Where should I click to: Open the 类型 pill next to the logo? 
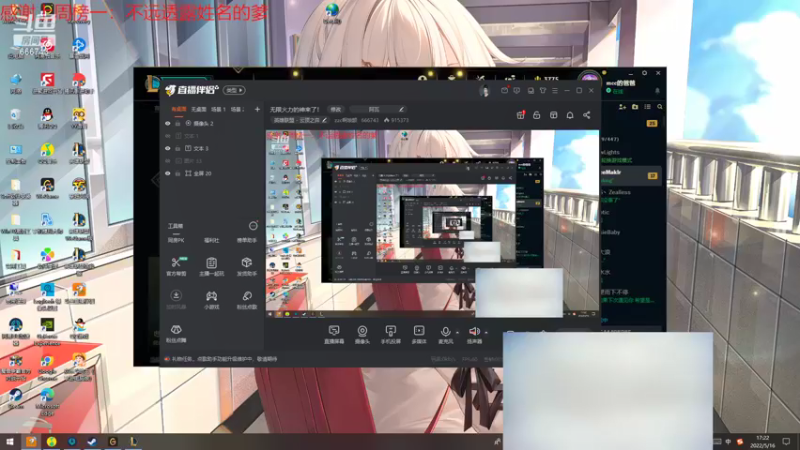[x=234, y=90]
